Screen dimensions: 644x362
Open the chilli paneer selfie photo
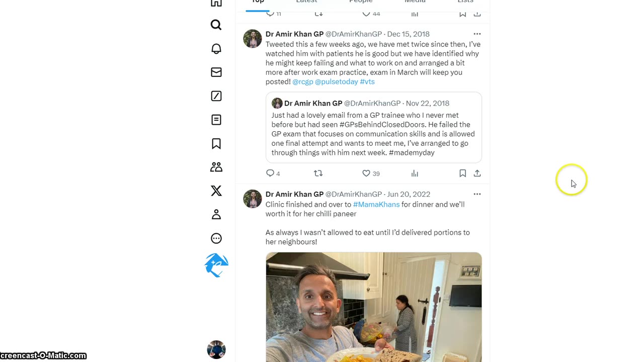pos(373,307)
